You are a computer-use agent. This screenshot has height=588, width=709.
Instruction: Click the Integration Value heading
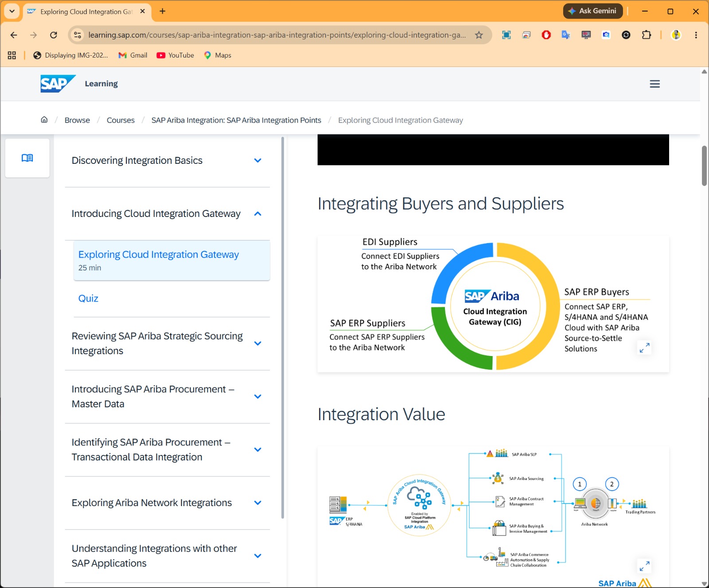tap(381, 414)
